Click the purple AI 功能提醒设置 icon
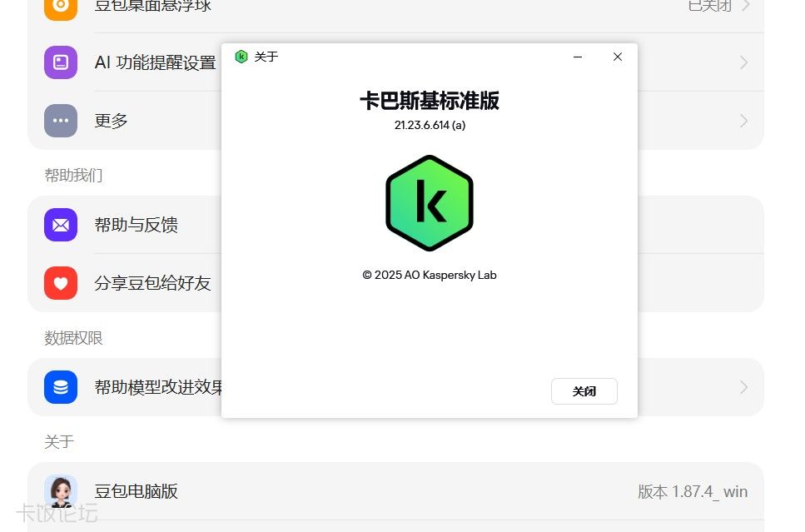The image size is (805, 532). tap(61, 62)
